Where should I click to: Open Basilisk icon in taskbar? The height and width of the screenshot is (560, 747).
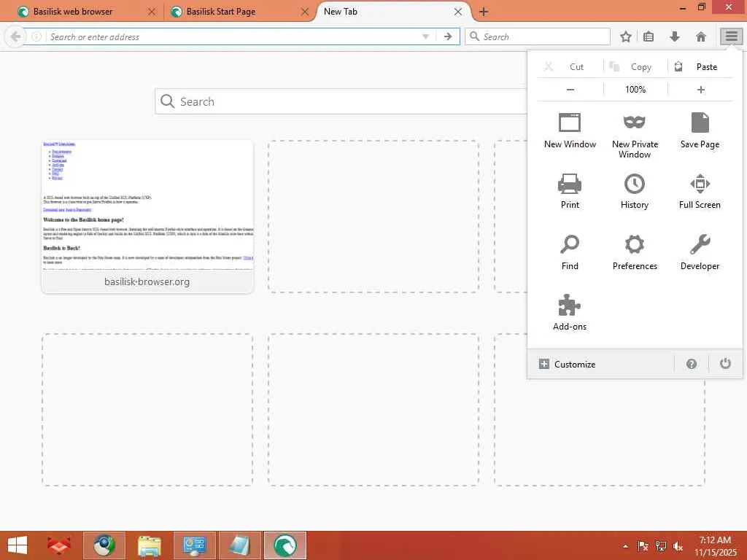[285, 545]
